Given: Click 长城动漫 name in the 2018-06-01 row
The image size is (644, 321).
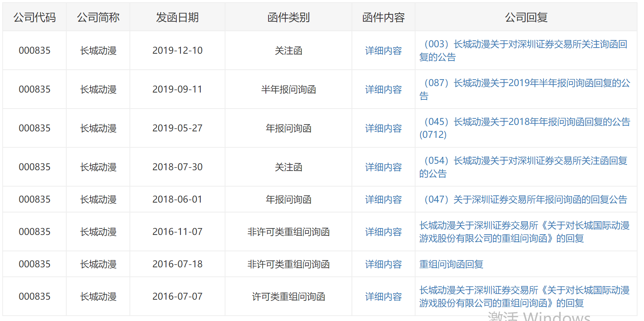Looking at the screenshot, I should click(98, 200).
